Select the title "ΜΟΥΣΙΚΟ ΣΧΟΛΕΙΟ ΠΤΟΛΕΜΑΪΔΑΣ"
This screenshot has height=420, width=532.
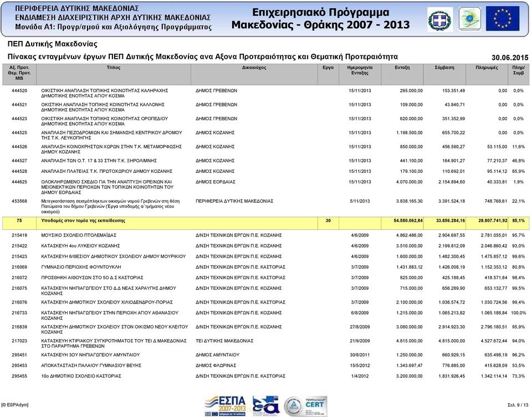pos(79,235)
